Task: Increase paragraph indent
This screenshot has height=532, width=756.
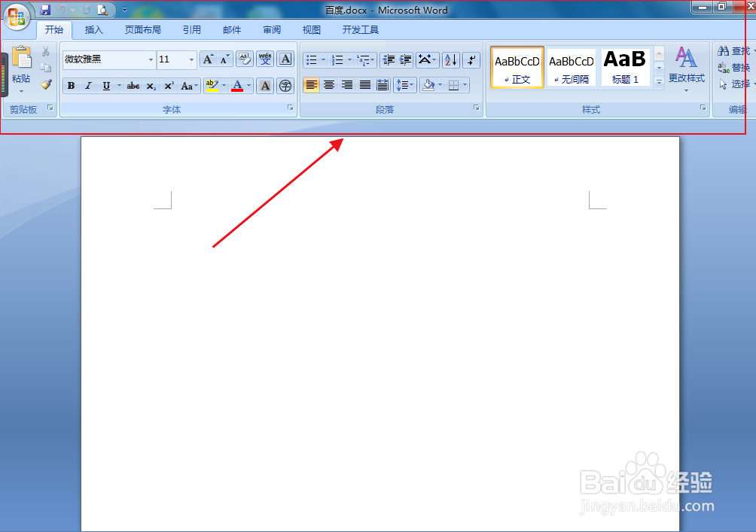Action: click(406, 59)
